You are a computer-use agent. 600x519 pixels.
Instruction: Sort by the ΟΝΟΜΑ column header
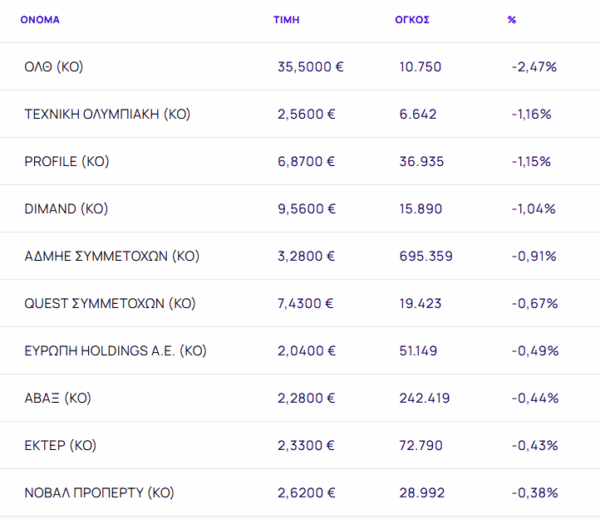tap(40, 20)
